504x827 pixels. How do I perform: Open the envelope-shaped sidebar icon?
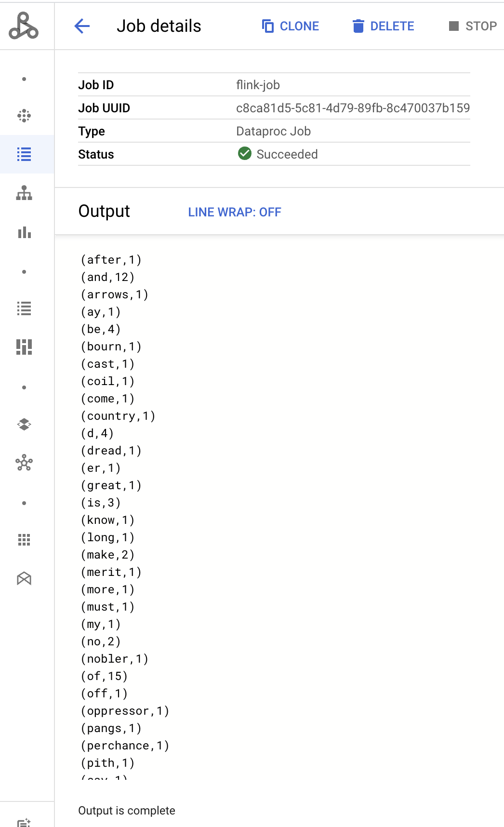pyautogui.click(x=24, y=578)
